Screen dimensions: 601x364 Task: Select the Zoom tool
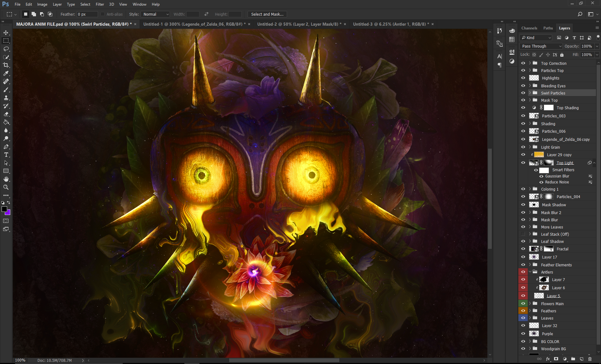(x=6, y=187)
